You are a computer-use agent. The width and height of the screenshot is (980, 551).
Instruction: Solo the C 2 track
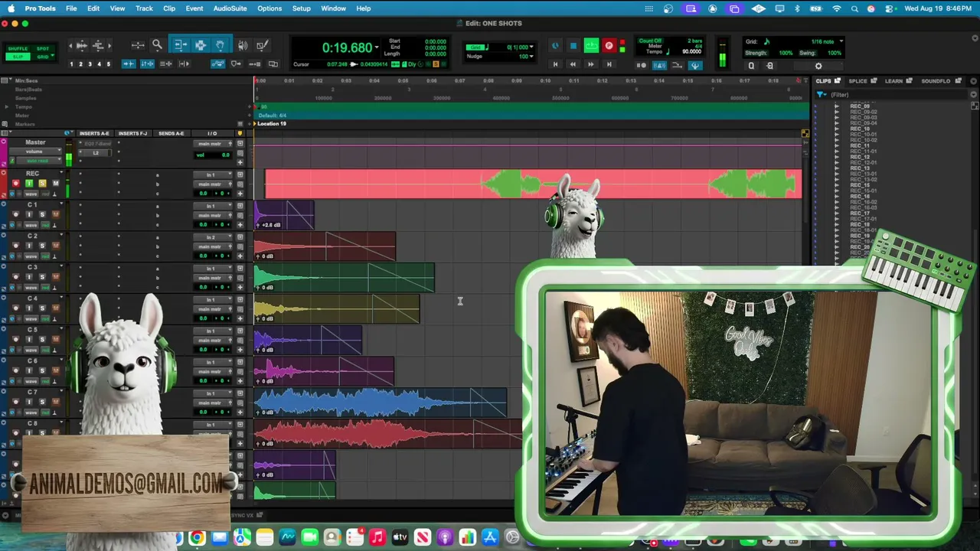(x=42, y=246)
